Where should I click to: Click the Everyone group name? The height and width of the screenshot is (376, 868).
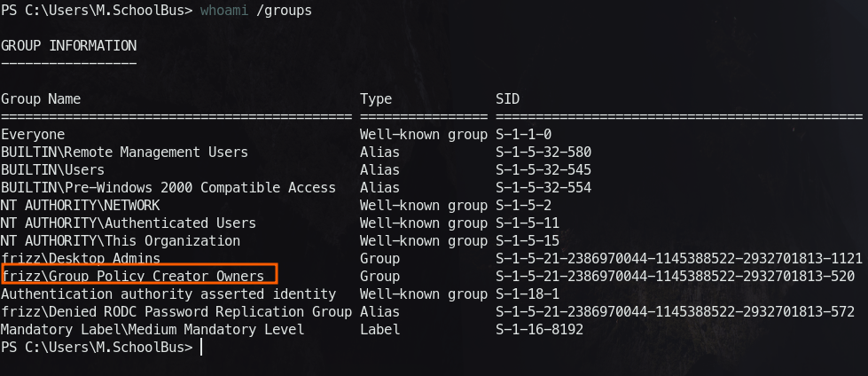point(33,134)
